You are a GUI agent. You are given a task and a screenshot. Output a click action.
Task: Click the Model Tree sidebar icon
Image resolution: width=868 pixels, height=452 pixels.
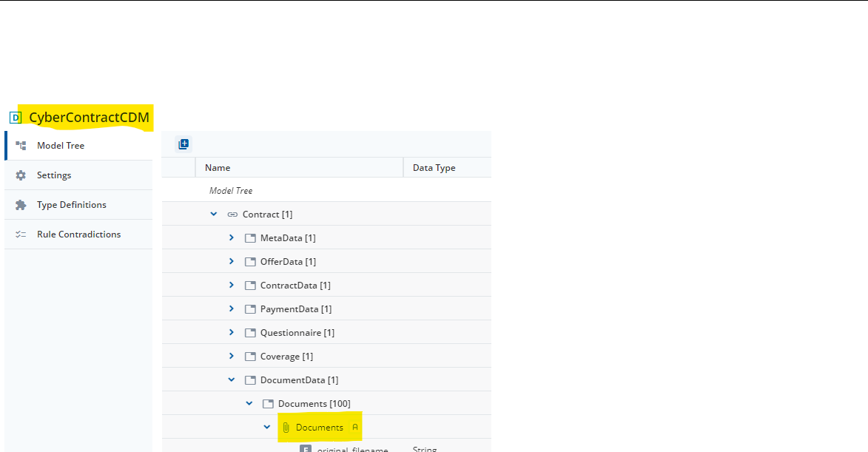pos(21,146)
